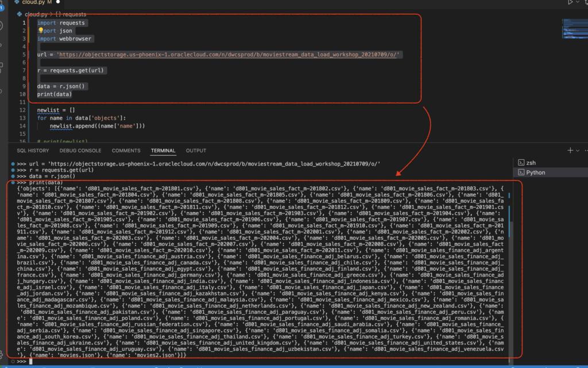
Task: Toggle the unsaved changes dot on cloud.py
Action: [x=58, y=2]
